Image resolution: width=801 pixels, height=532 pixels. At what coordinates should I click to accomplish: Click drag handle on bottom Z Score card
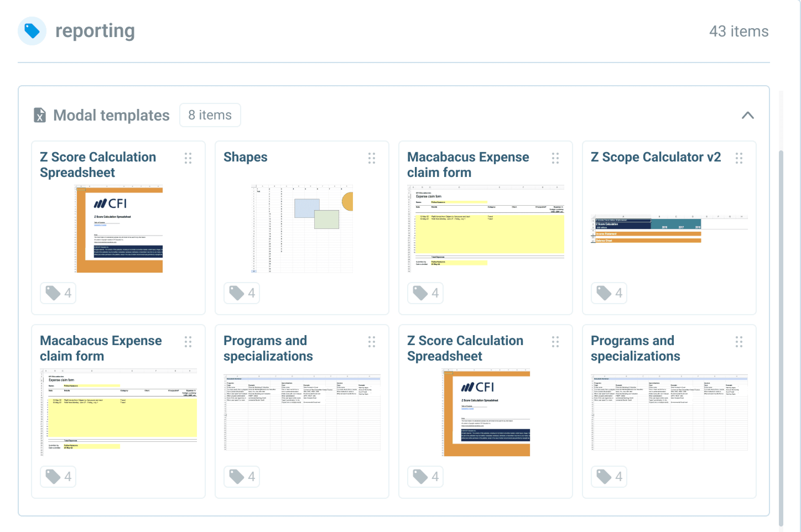(x=555, y=342)
